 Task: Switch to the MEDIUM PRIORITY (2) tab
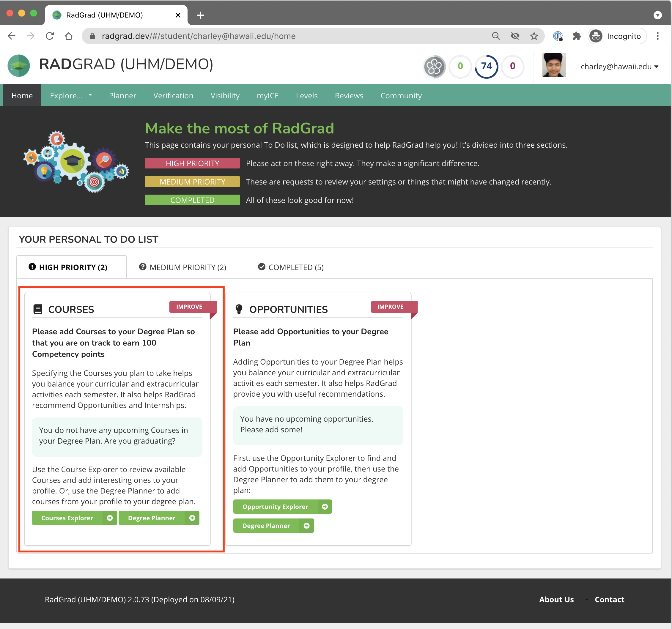[182, 267]
